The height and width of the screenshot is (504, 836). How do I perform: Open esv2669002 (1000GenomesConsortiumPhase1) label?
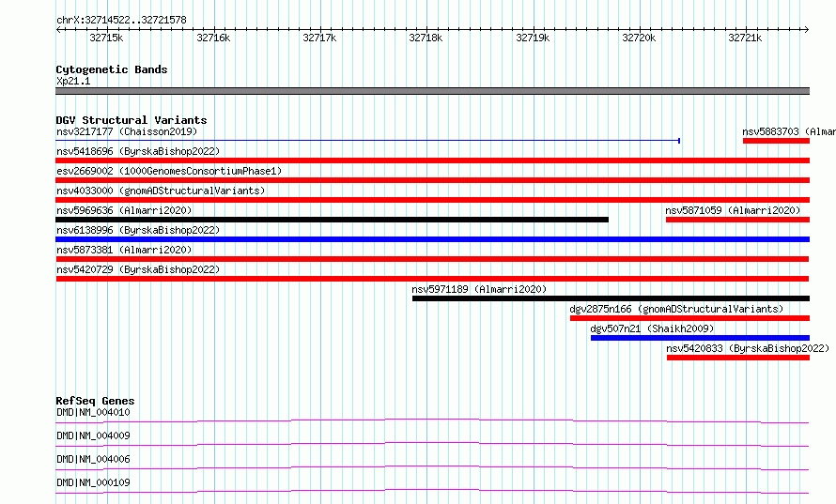pos(169,171)
